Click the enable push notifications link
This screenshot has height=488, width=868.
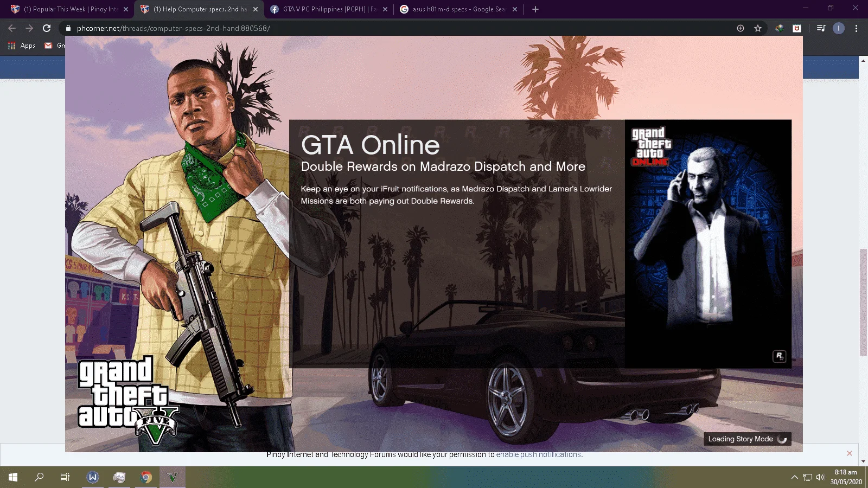(538, 455)
